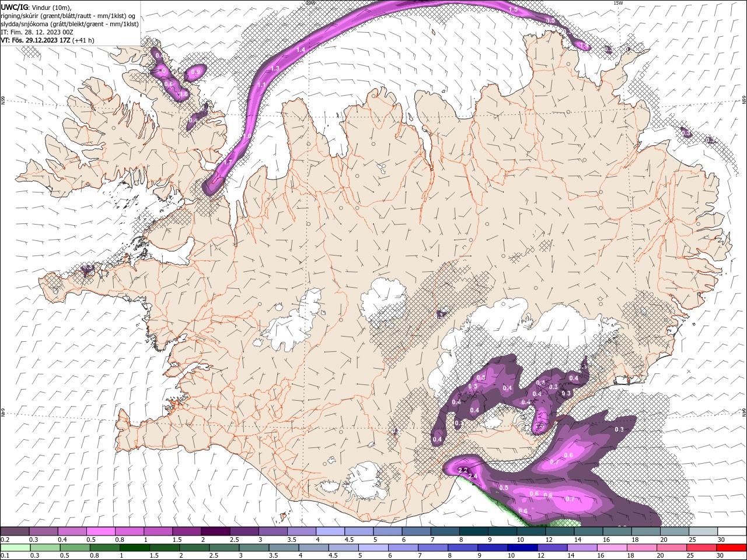The width and height of the screenshot is (747, 560).
Task: Choose the light periwinkle upper swatch starting at 4
Action: tap(330, 531)
